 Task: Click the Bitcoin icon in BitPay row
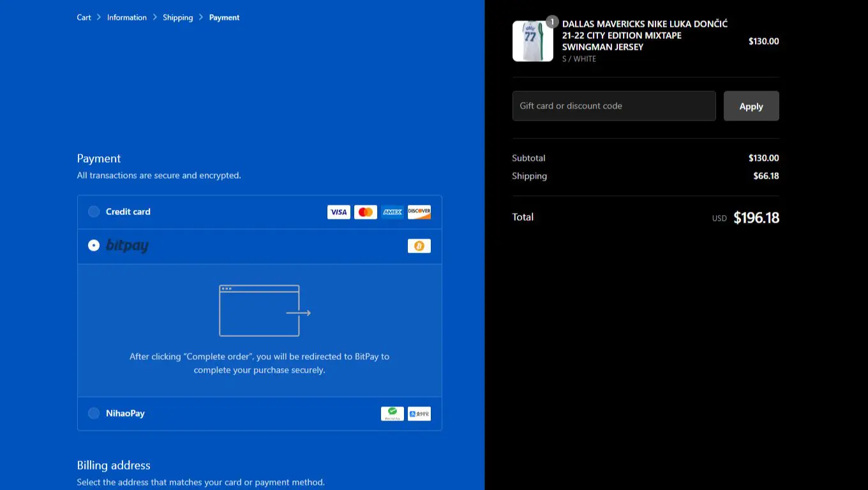point(419,246)
